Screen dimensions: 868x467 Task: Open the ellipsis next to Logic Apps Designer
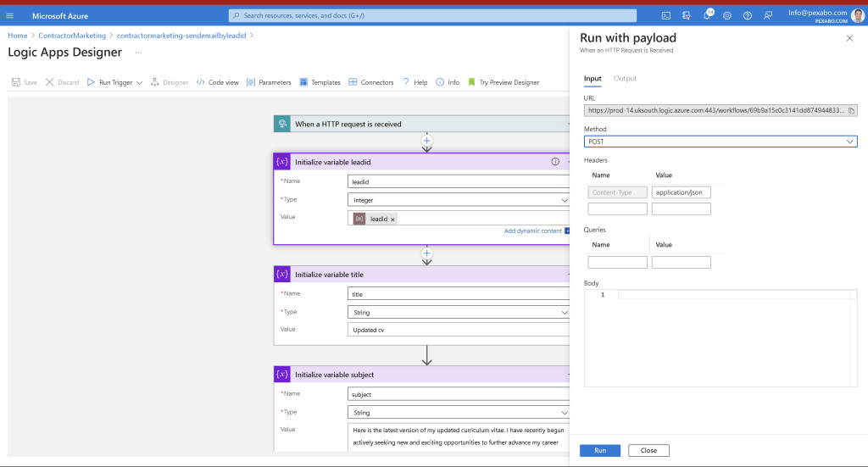point(138,53)
